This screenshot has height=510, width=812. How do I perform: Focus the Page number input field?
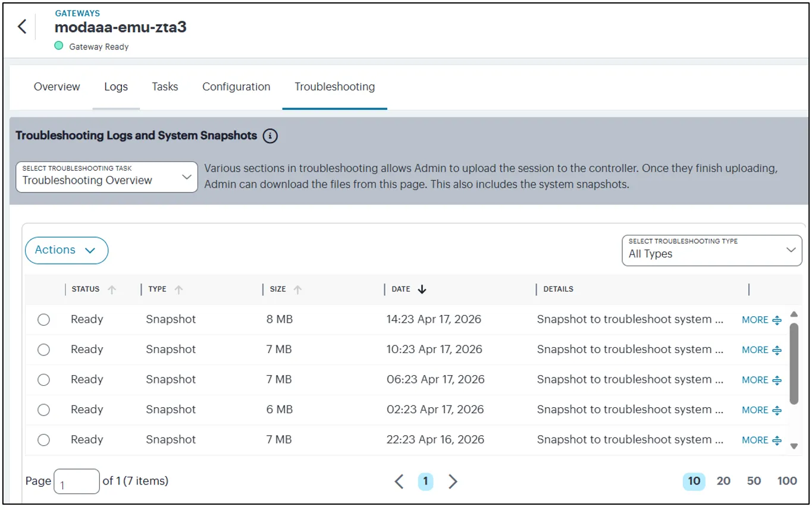pyautogui.click(x=77, y=481)
